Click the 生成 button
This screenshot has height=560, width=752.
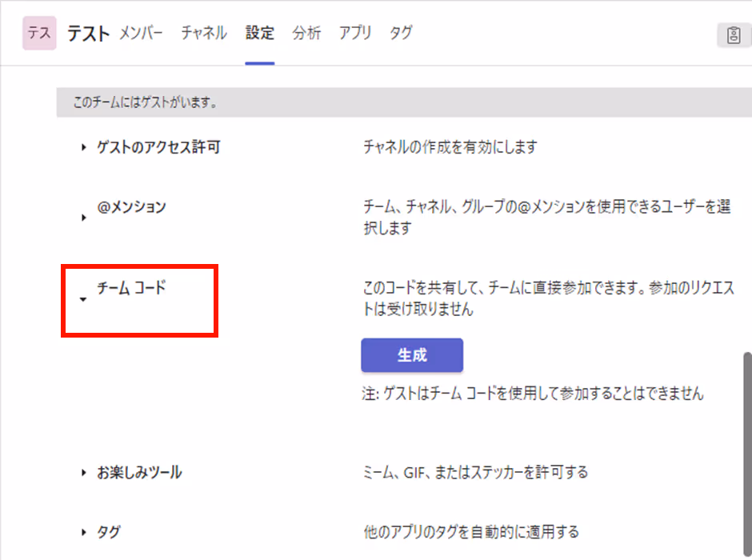point(412,355)
